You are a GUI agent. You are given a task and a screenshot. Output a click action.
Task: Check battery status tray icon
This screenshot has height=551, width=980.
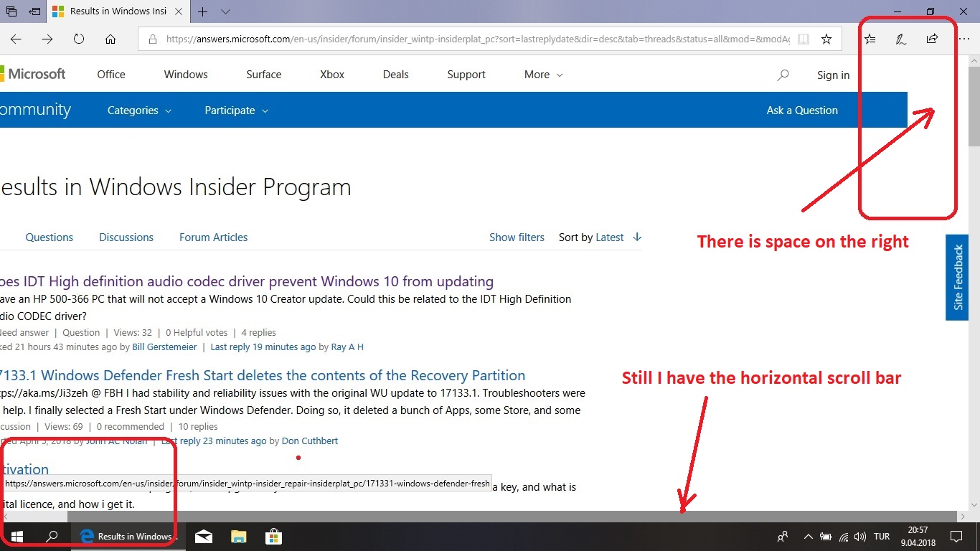pos(826,536)
